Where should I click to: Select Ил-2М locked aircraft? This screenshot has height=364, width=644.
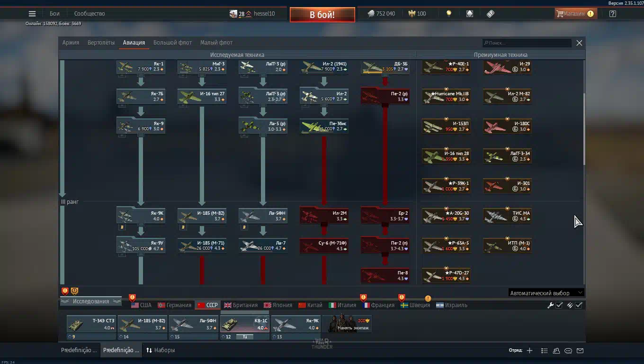coord(324,216)
